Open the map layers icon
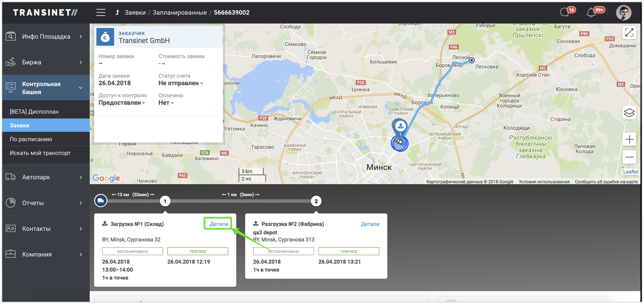 point(629,113)
